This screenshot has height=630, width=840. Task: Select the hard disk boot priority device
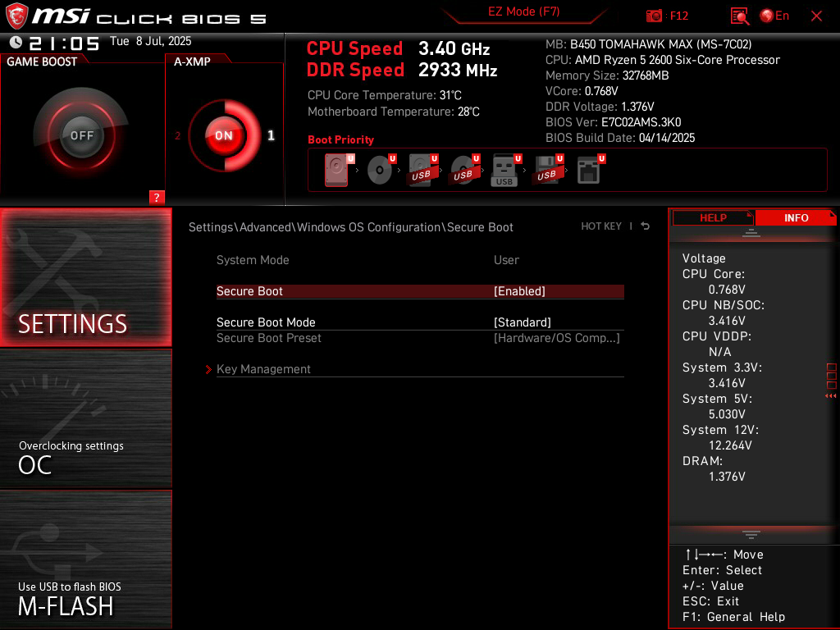pyautogui.click(x=339, y=170)
